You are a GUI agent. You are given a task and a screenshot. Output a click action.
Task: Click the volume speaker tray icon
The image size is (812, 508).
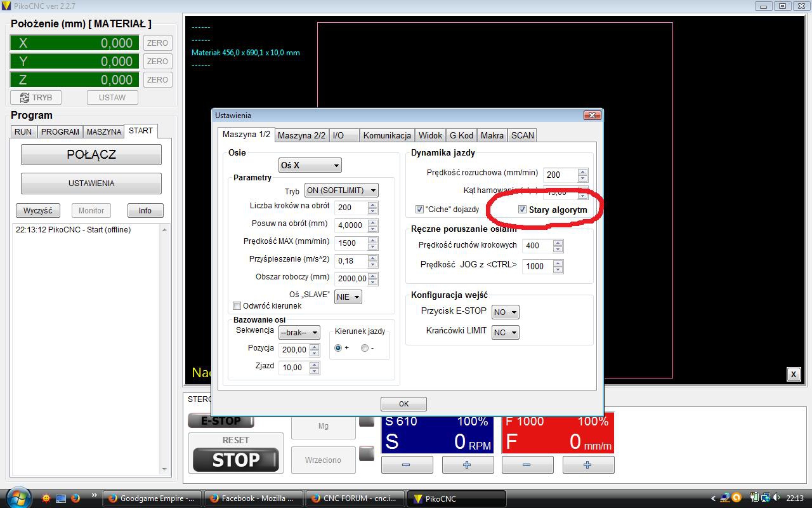click(777, 498)
